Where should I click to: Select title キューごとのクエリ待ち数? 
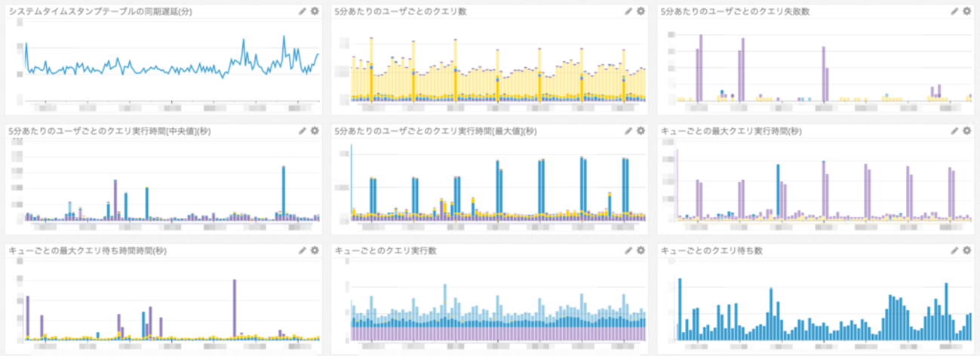(x=711, y=250)
